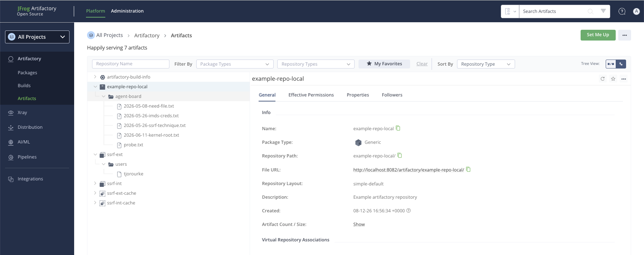Image resolution: width=644 pixels, height=255 pixels.
Task: Open the Effective Permissions tab
Action: 311,95
